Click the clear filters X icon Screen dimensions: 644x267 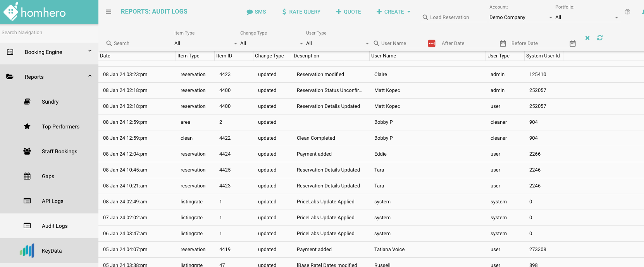click(587, 38)
